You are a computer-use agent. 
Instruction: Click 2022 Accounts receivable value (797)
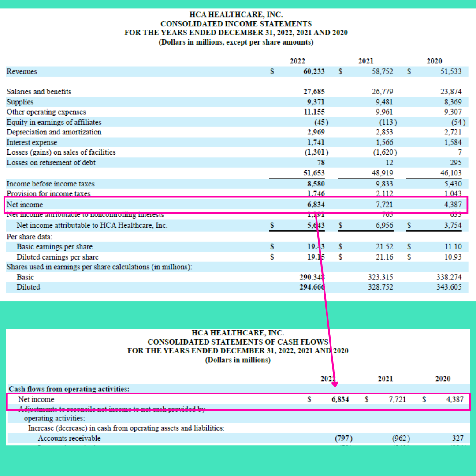(344, 439)
